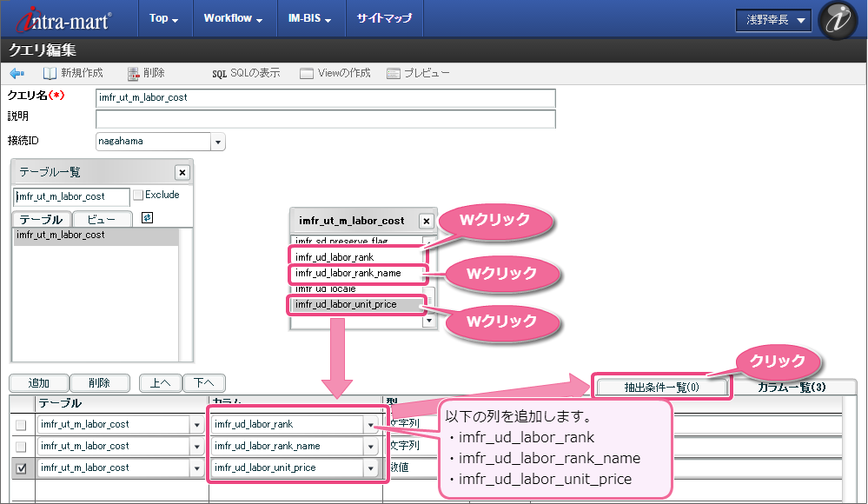Viewport: 868px width, 504px height.
Task: Click the 削除 button above the table grid
Action: (x=100, y=382)
